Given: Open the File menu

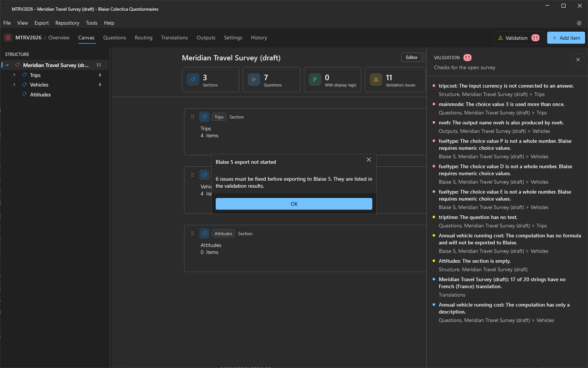Looking at the screenshot, I should coord(7,23).
